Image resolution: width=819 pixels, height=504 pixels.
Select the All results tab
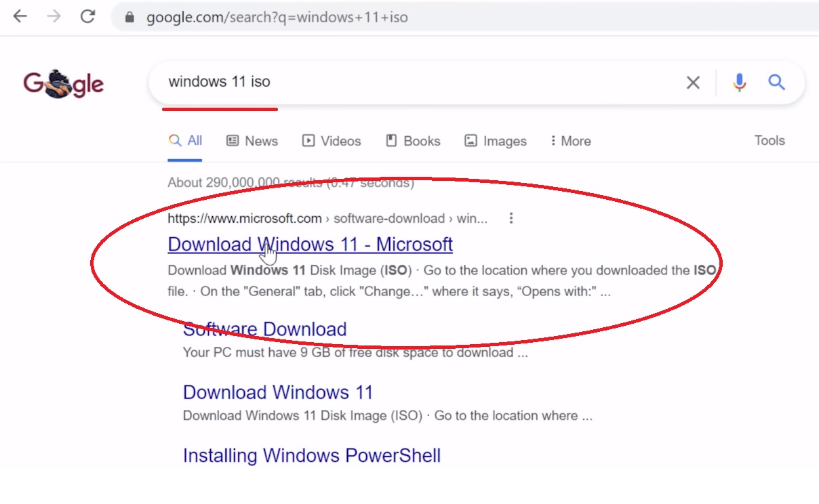point(184,140)
